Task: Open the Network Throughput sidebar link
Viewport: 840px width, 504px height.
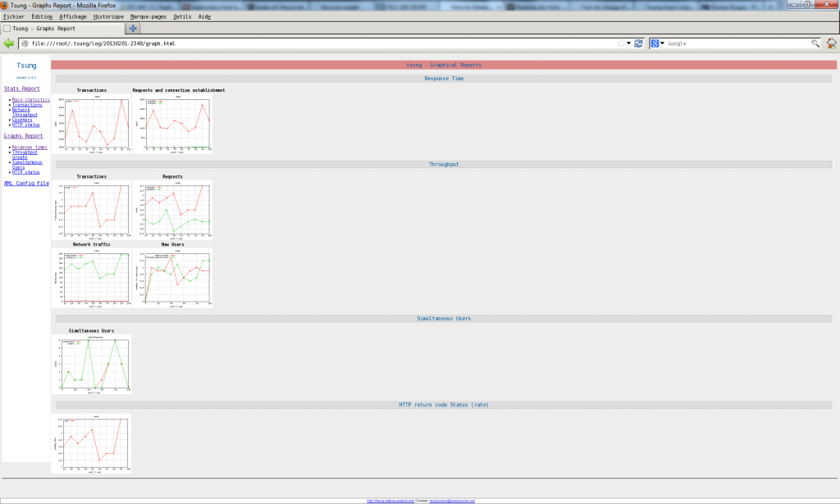Action: coord(25,112)
